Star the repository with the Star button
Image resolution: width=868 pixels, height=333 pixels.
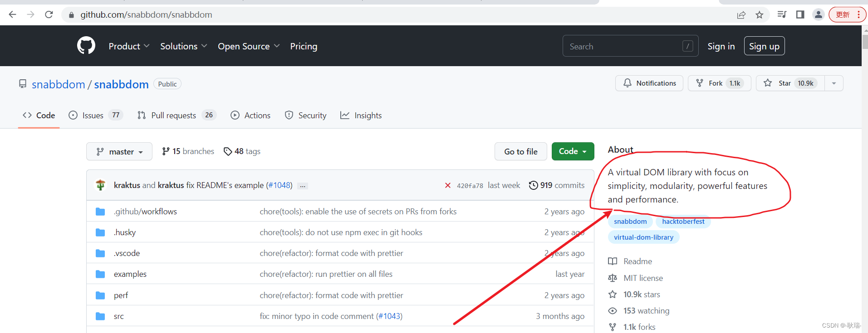pyautogui.click(x=790, y=83)
